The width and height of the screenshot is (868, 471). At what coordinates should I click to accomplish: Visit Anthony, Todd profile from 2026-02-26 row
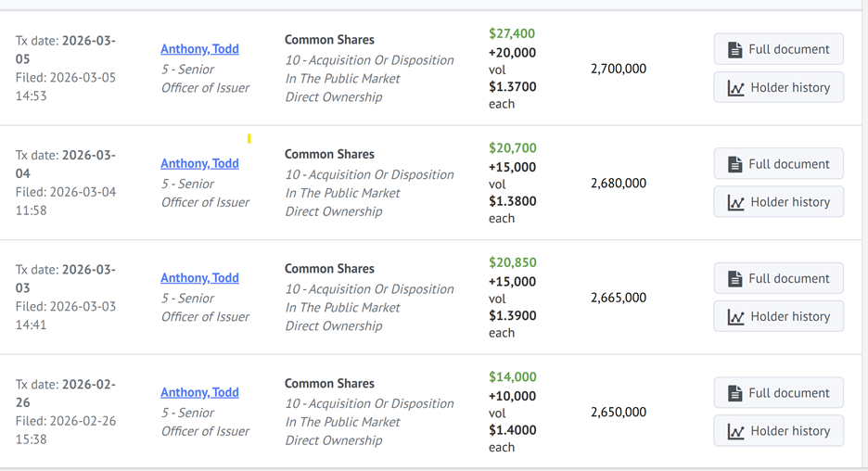pyautogui.click(x=199, y=392)
